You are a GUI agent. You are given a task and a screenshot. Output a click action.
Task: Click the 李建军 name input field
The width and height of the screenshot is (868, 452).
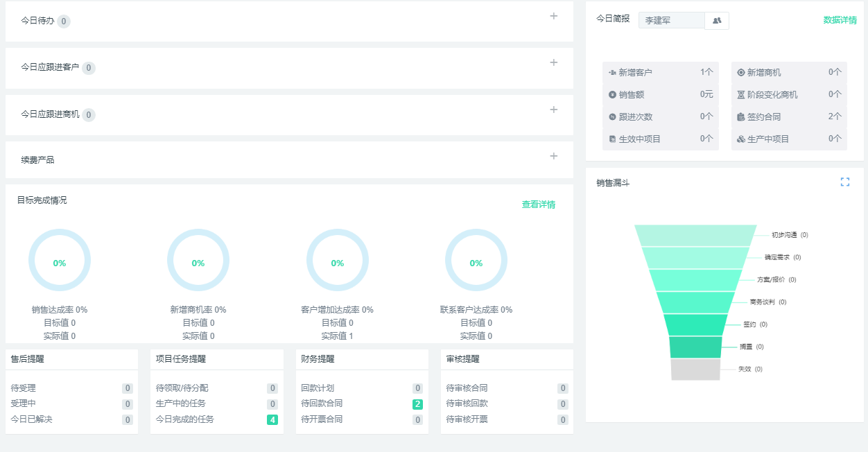click(x=670, y=21)
